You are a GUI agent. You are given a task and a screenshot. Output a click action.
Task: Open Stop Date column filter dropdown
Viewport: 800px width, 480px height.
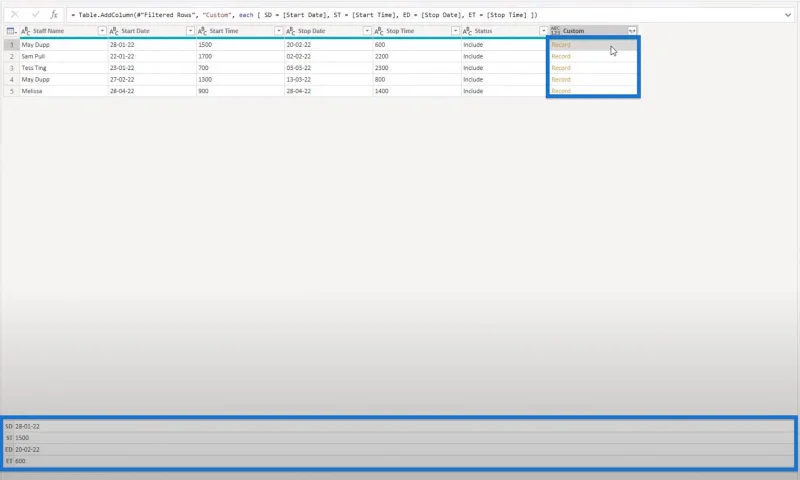point(367,31)
